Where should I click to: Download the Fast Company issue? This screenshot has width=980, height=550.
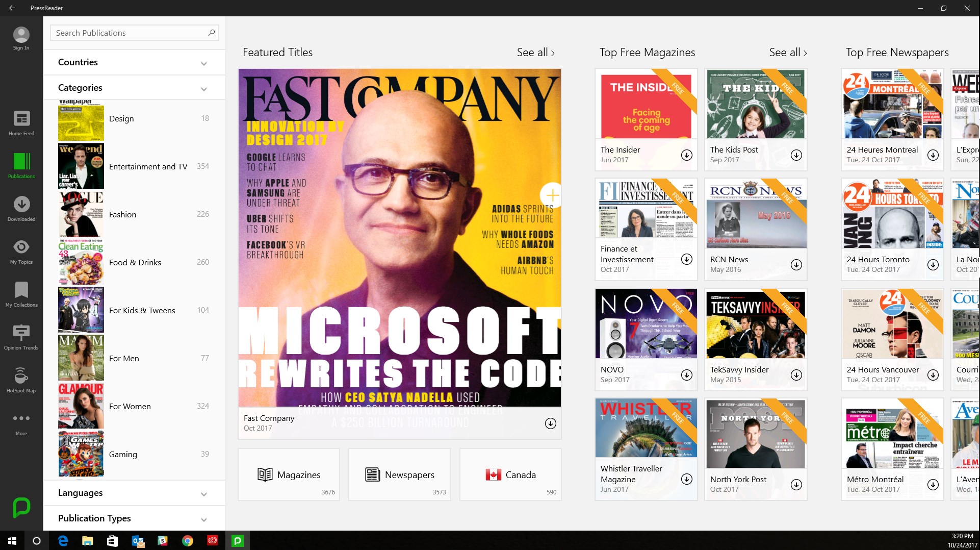(550, 423)
